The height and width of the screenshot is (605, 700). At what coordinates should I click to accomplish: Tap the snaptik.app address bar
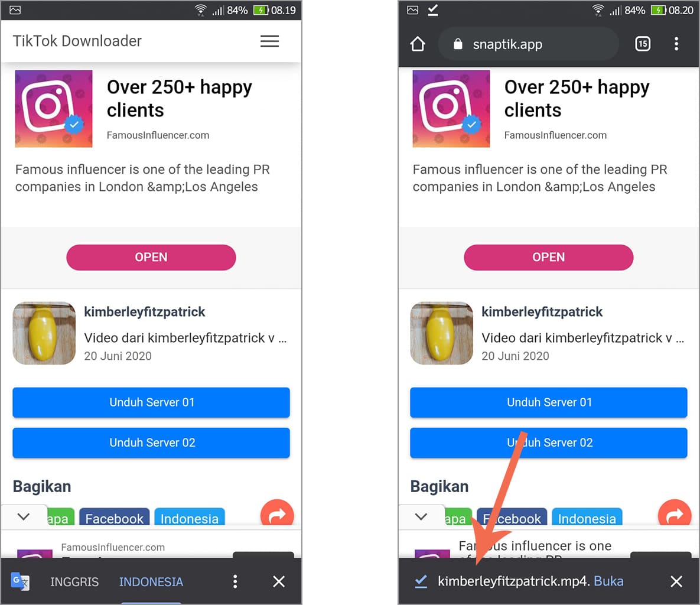click(529, 44)
